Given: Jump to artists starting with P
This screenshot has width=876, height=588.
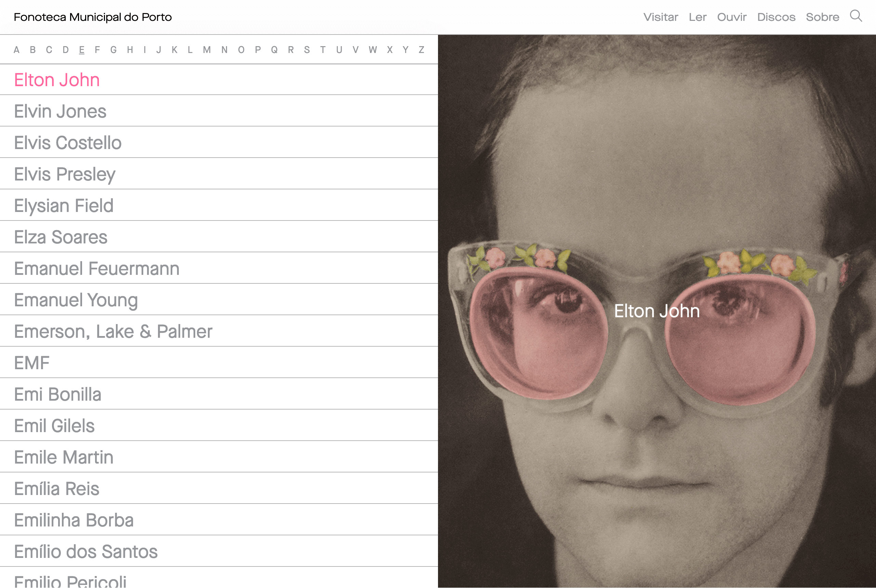Looking at the screenshot, I should (x=257, y=50).
